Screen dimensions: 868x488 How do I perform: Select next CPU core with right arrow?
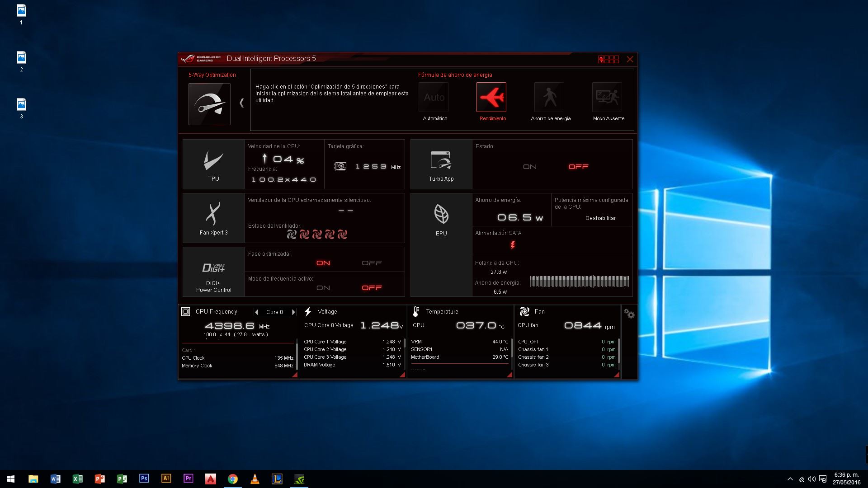click(293, 312)
